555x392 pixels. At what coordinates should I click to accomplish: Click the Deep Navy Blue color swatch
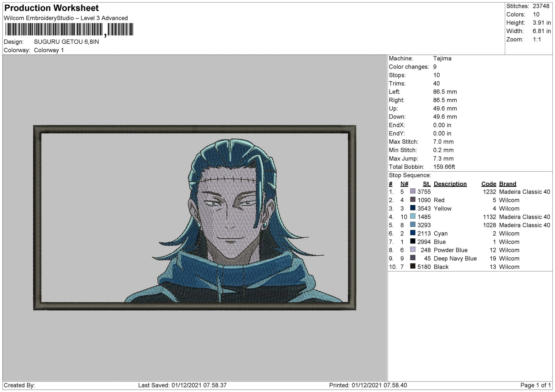pos(413,258)
